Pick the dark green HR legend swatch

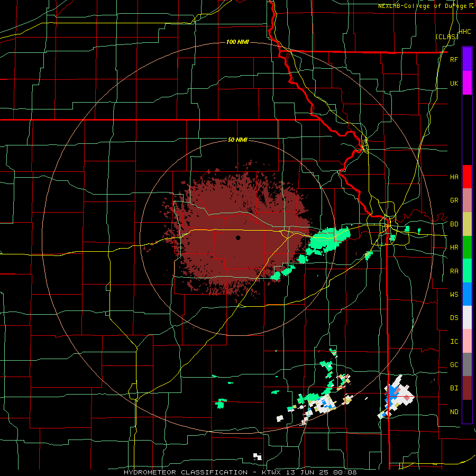coord(467,248)
